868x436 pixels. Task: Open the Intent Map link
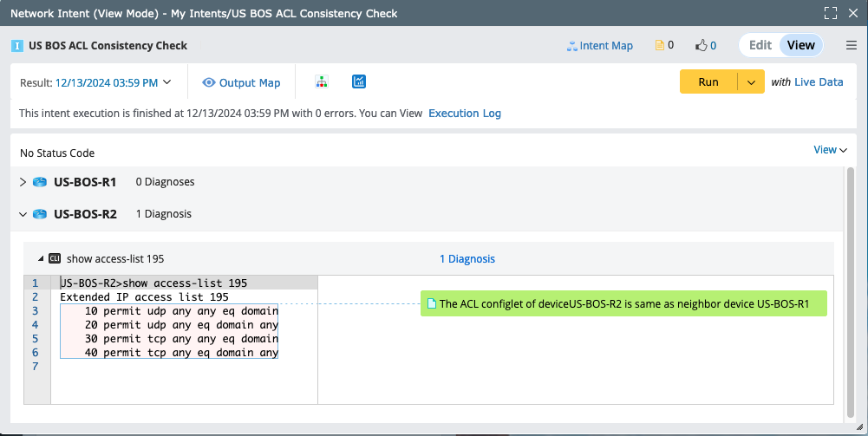point(600,45)
